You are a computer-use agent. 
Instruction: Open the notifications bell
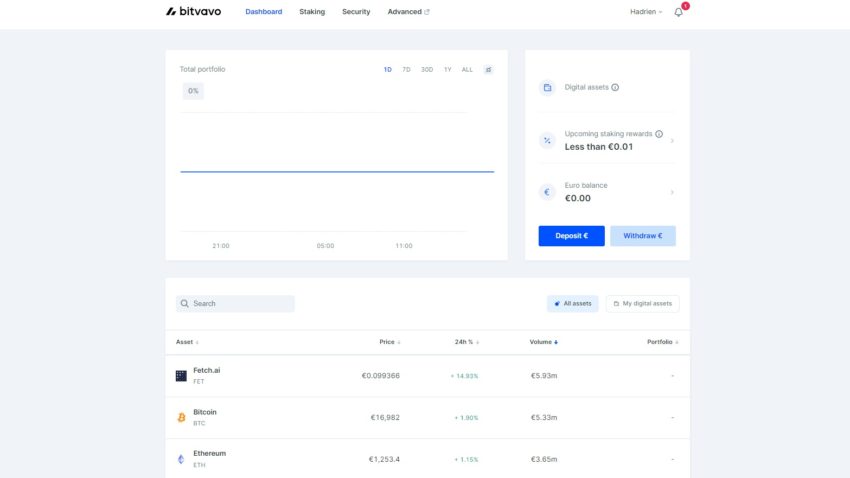[679, 12]
